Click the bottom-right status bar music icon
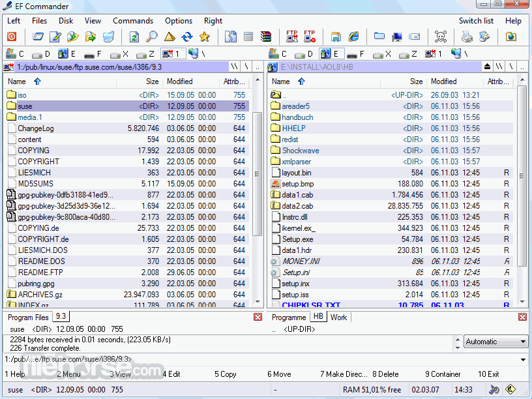Image resolution: width=532 pixels, height=399 pixels. pyautogui.click(x=495, y=389)
